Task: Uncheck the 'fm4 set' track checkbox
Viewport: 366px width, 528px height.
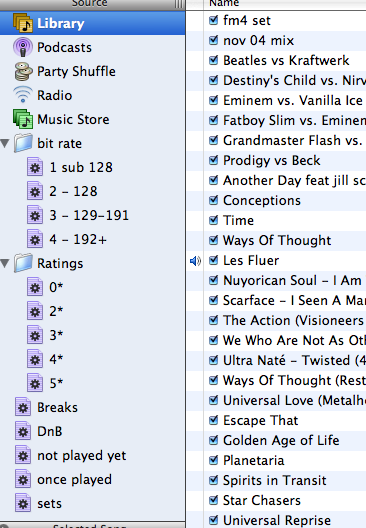Action: click(x=213, y=20)
